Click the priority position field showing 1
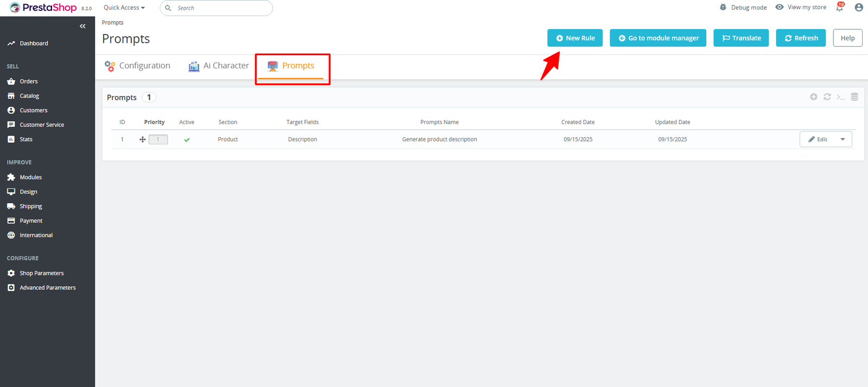Viewport: 868px width, 387px height. click(158, 139)
